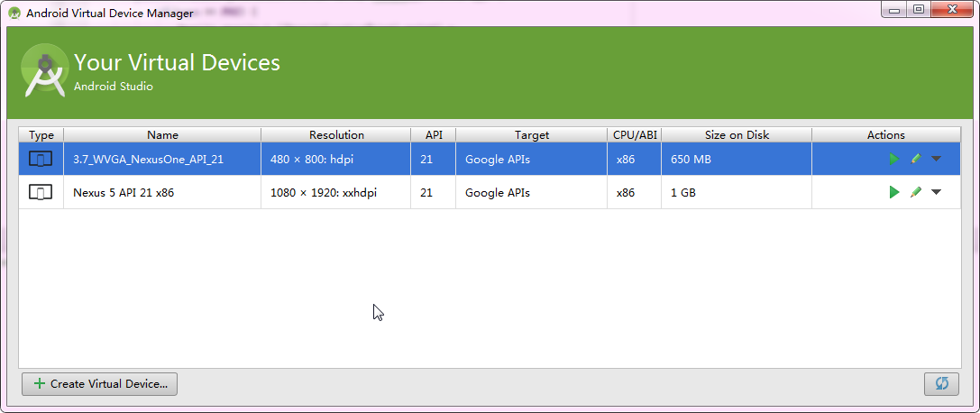
Task: Refresh the virtual device list
Action: tap(941, 383)
